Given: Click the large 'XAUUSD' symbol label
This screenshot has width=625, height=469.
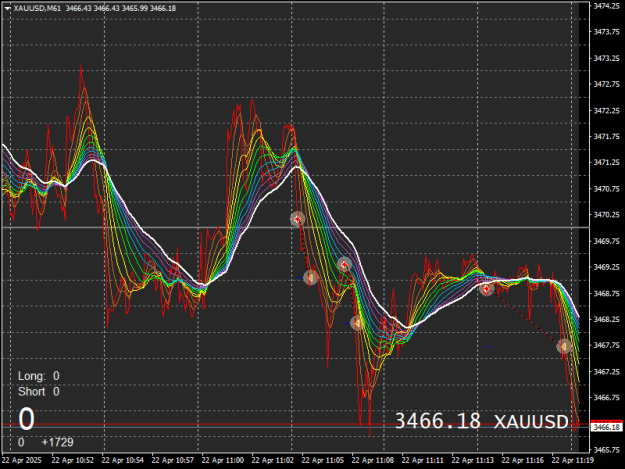Looking at the screenshot, I should [531, 422].
